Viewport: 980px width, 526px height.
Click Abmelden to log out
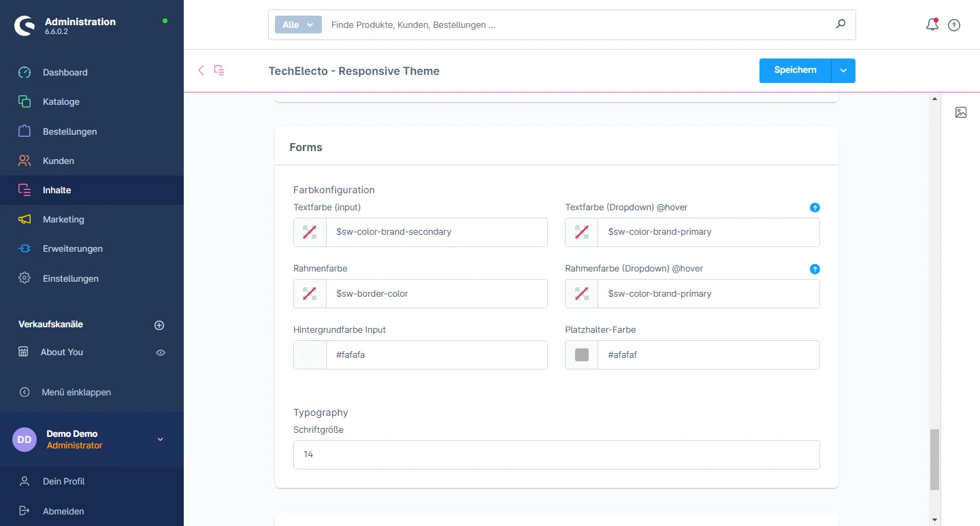(63, 511)
